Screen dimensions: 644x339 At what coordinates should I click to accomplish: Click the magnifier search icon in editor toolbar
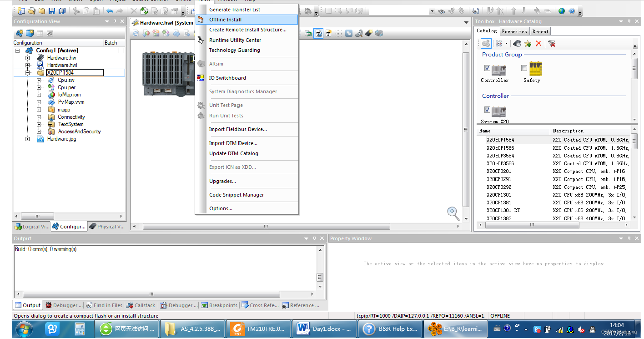point(359,33)
